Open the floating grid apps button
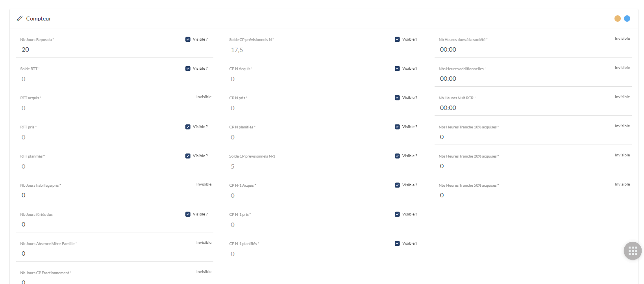The image size is (644, 284). point(633,251)
